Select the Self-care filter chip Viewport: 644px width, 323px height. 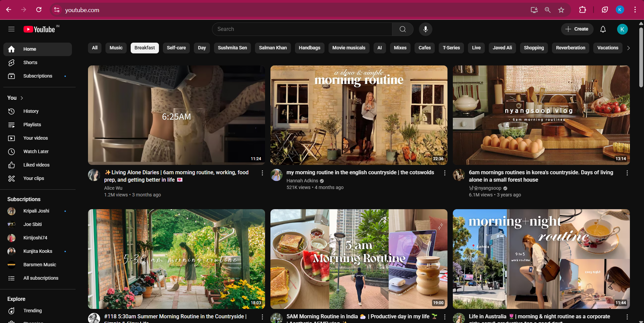pyautogui.click(x=176, y=48)
